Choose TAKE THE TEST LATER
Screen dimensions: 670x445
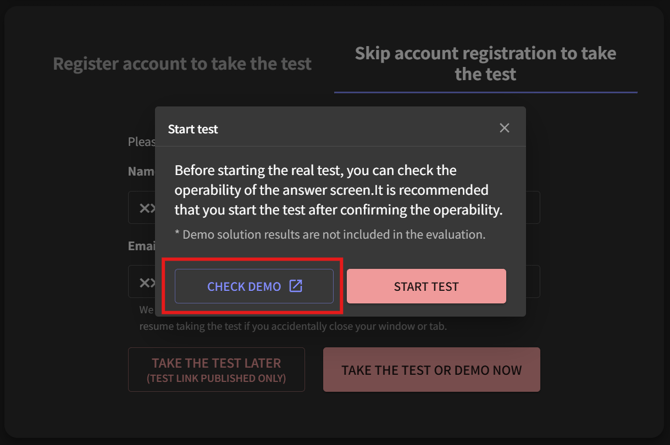pyautogui.click(x=216, y=369)
